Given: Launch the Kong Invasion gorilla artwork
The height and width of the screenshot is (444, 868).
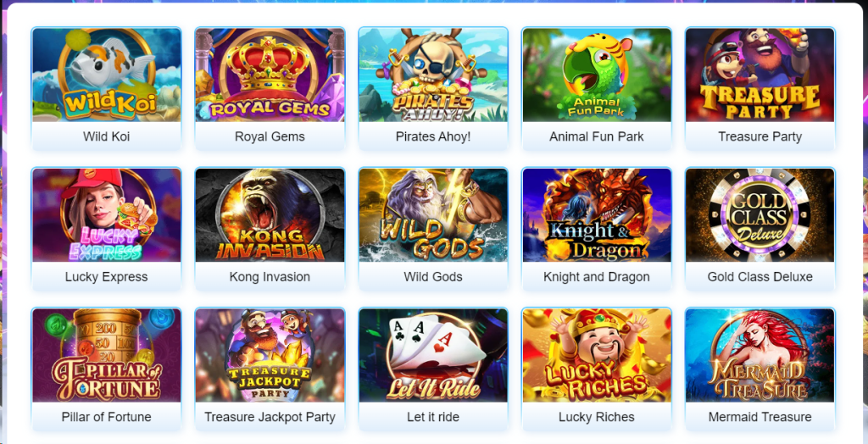Looking at the screenshot, I should [270, 215].
